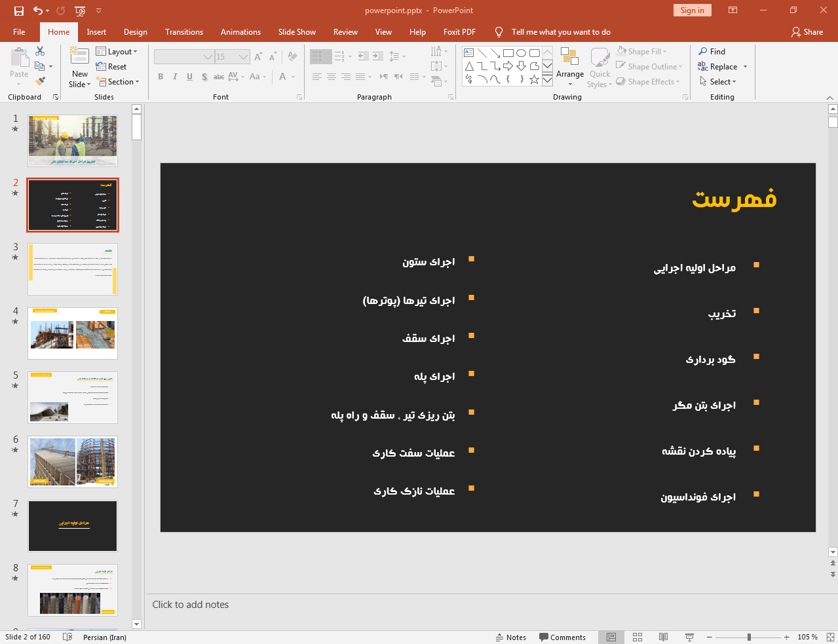Image resolution: width=838 pixels, height=644 pixels.
Task: Adjust the zoom slider handle
Action: (x=749, y=637)
